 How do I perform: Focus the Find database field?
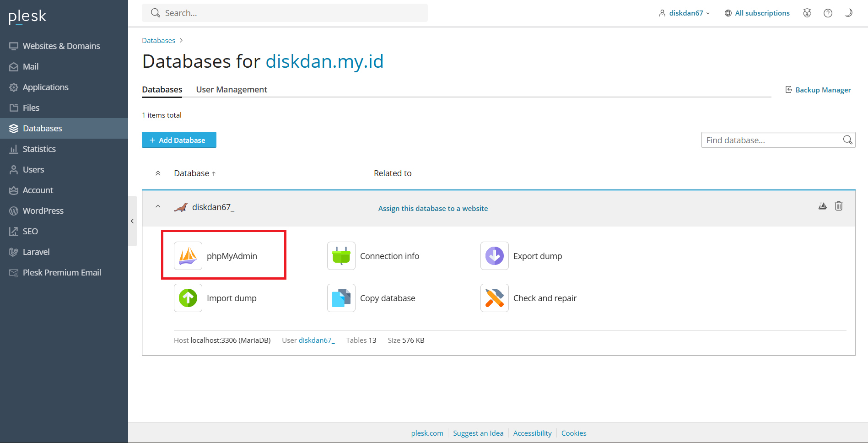point(771,140)
